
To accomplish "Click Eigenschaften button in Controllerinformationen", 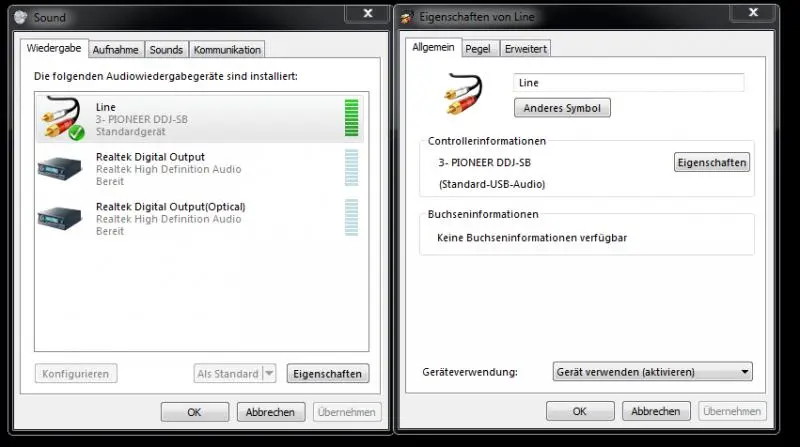I will [x=712, y=162].
